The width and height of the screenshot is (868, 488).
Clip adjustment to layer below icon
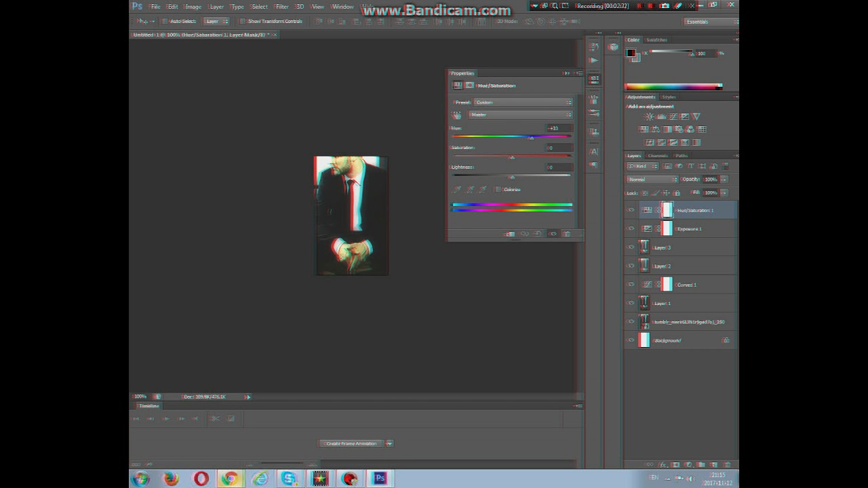pos(510,234)
